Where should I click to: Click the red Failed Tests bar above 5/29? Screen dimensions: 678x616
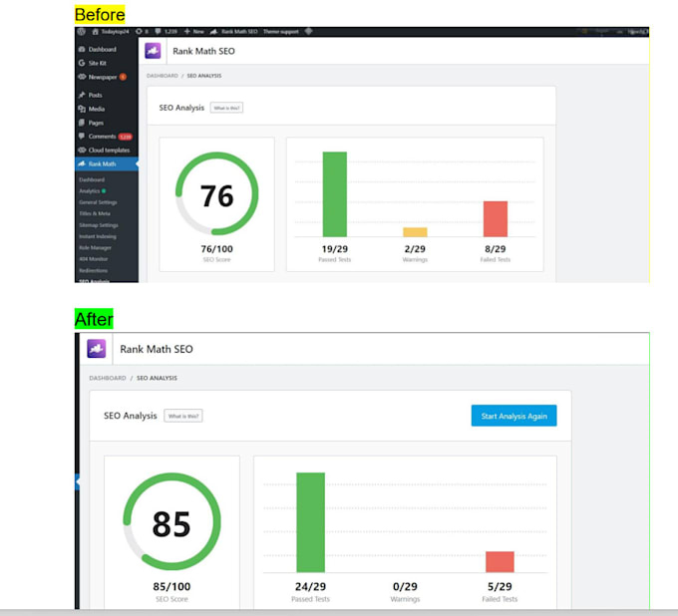[500, 562]
